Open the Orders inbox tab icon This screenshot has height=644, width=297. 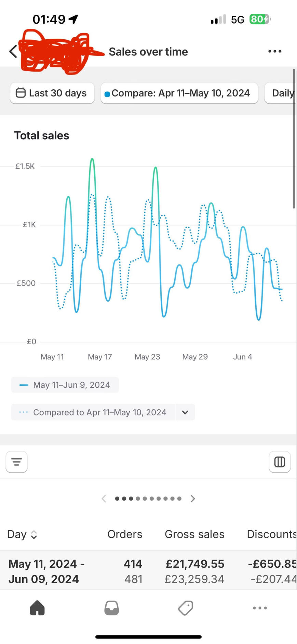coord(111,608)
